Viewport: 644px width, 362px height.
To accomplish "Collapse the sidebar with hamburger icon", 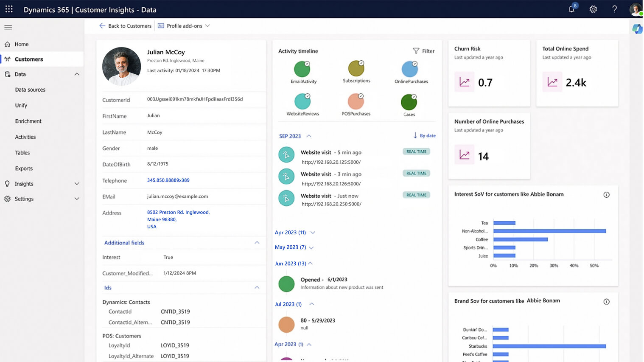I will pyautogui.click(x=8, y=27).
